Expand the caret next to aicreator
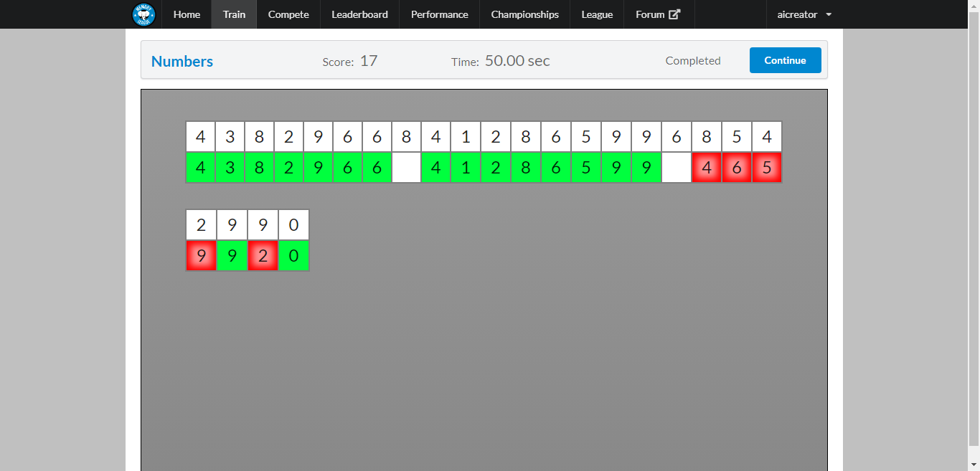980x471 pixels. [x=828, y=14]
